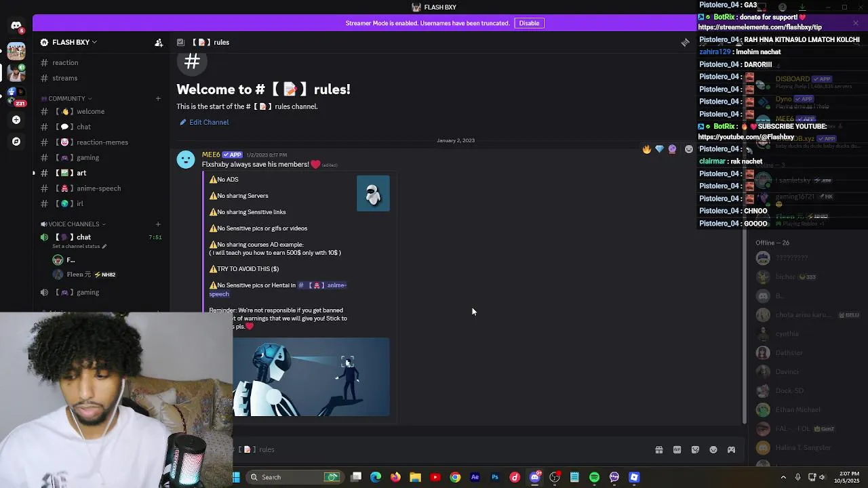
Task: Click Add a Server plus icon
Action: click(x=16, y=120)
